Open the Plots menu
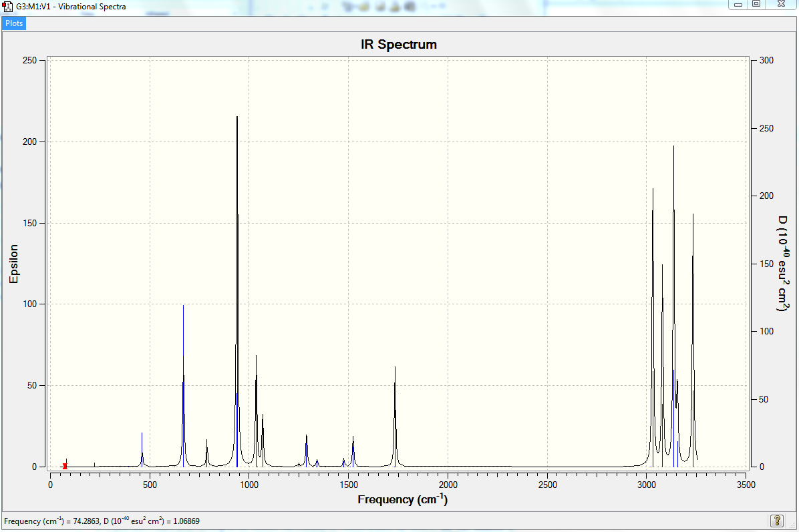Image resolution: width=799 pixels, height=532 pixels. coord(14,23)
